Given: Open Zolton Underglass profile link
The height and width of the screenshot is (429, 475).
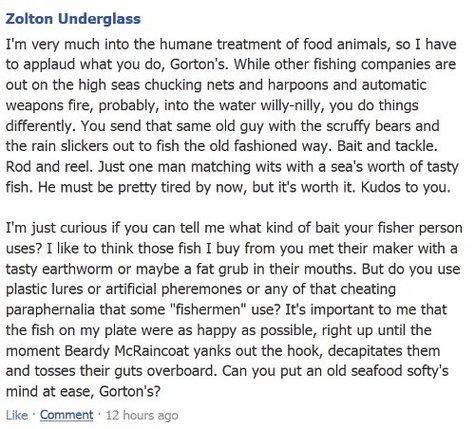Looking at the screenshot, I should point(73,19).
